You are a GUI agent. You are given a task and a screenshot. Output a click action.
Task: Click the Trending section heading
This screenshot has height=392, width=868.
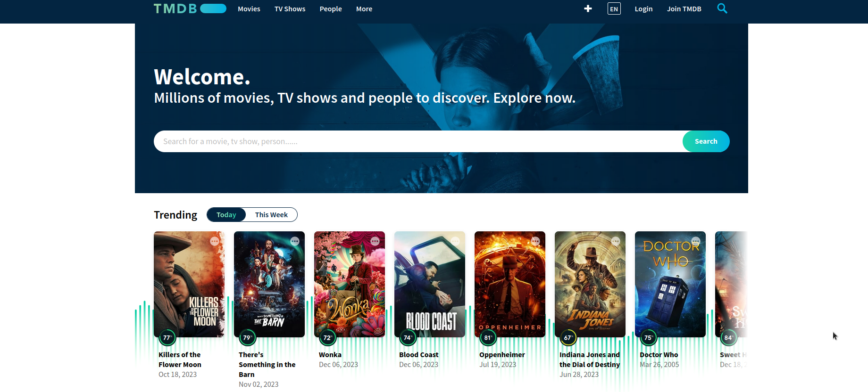click(175, 215)
